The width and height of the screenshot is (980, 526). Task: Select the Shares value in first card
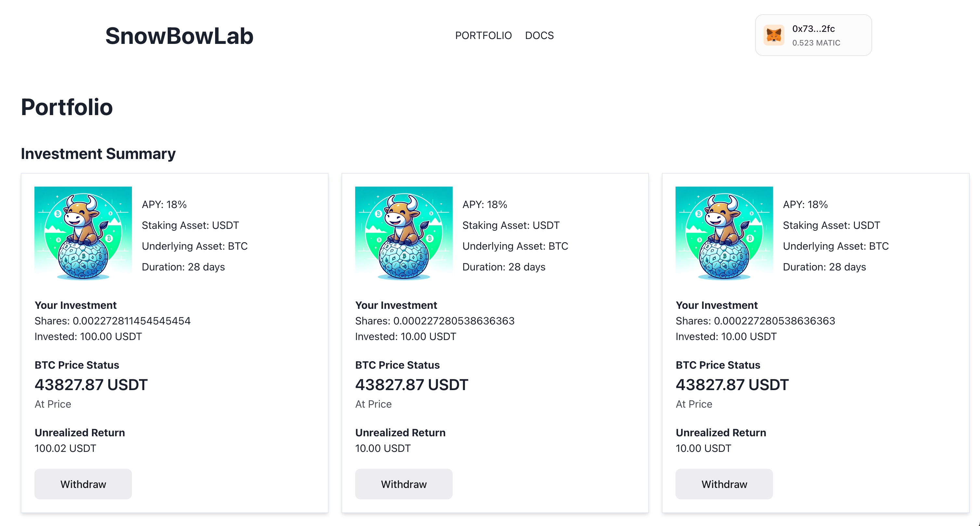pyautogui.click(x=131, y=321)
